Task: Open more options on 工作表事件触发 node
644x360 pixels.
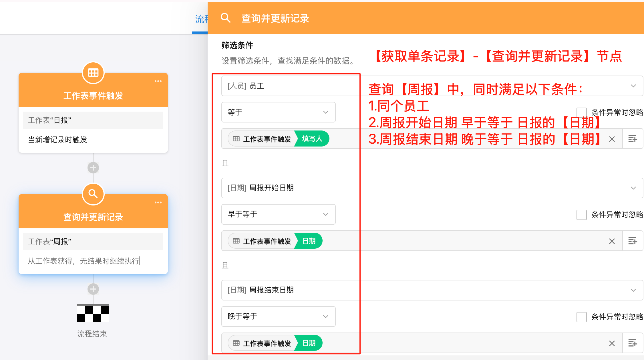Action: point(158,81)
